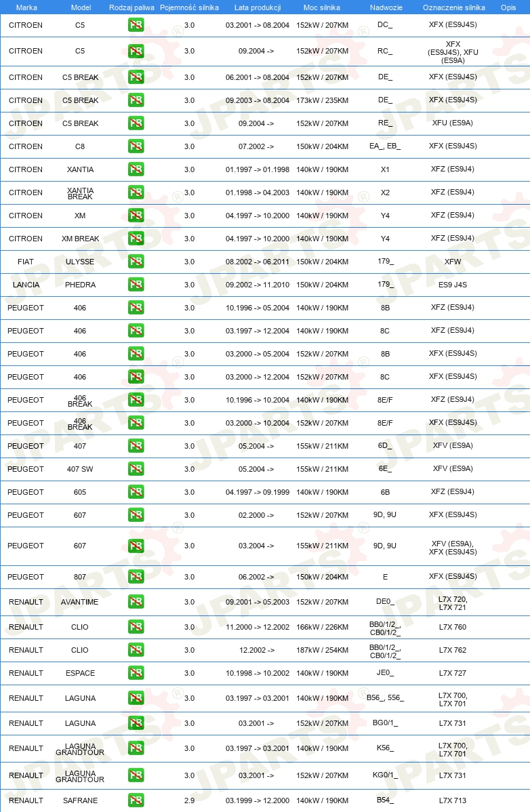The width and height of the screenshot is (530, 812).
Task: Click the '07.2002 ->' production date cell
Action: pos(256,146)
